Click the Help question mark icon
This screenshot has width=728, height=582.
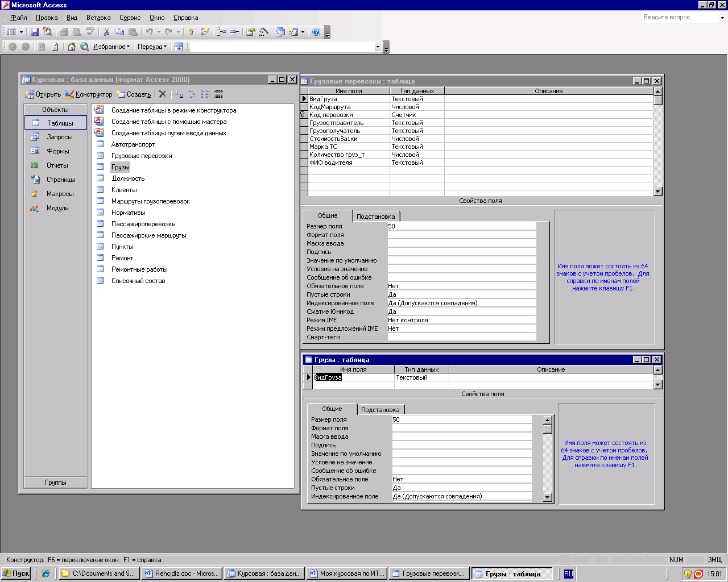pyautogui.click(x=316, y=32)
